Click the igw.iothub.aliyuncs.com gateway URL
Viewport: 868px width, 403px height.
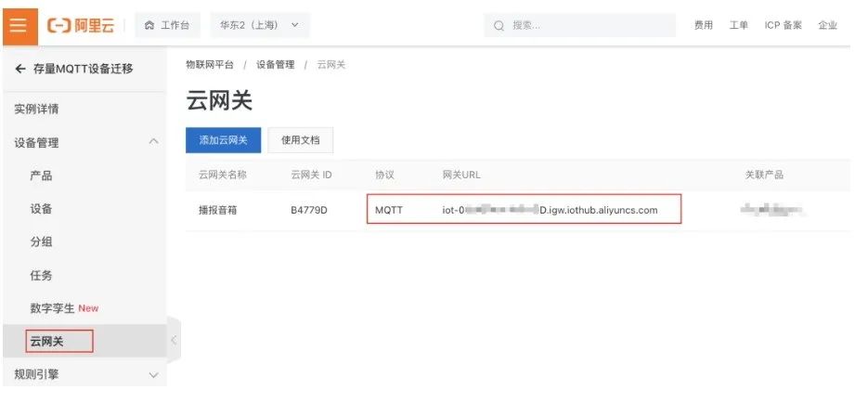pos(550,211)
